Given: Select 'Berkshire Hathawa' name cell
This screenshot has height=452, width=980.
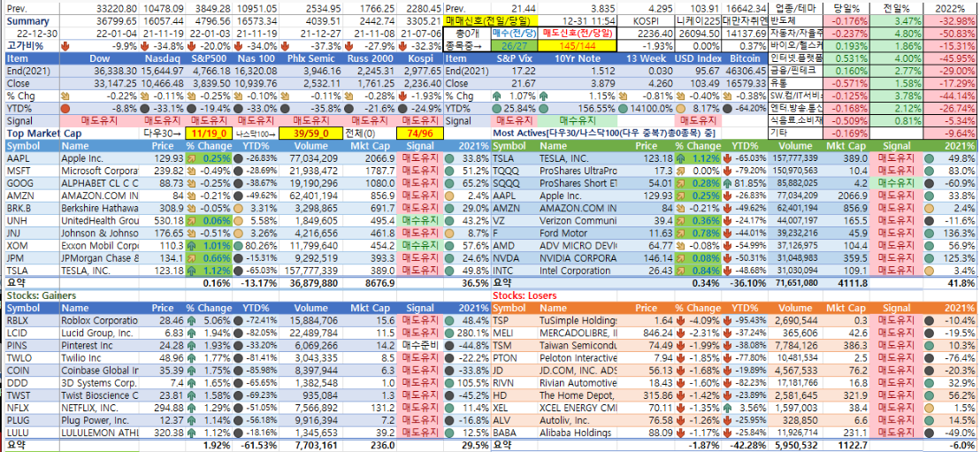Looking at the screenshot, I should click(99, 208).
